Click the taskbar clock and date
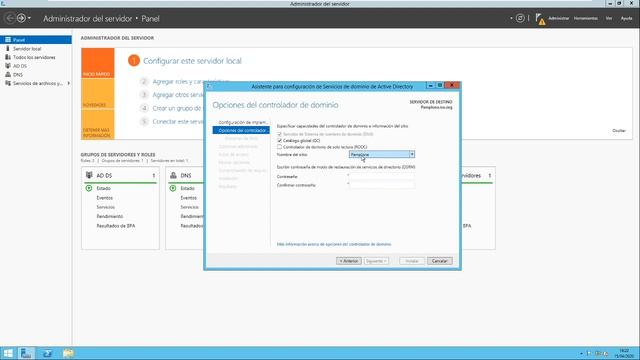 click(624, 353)
